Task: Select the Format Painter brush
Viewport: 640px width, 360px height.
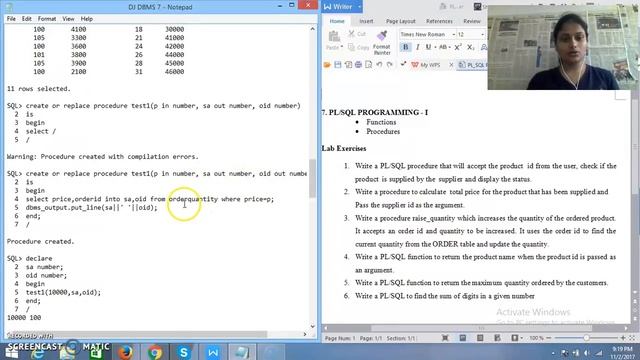Action: 382,36
